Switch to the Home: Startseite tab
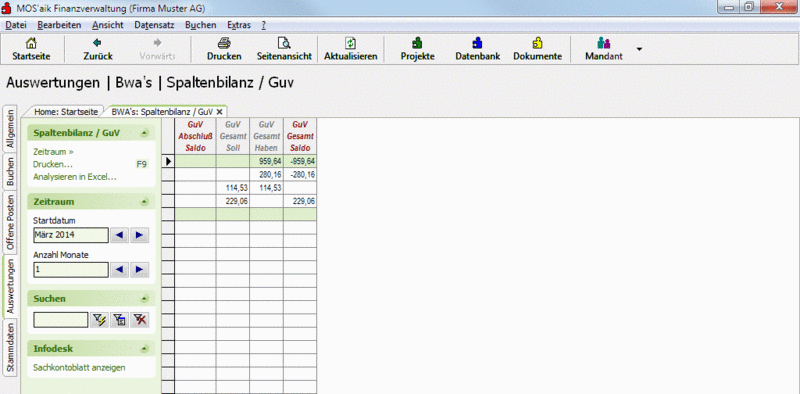 65,111
